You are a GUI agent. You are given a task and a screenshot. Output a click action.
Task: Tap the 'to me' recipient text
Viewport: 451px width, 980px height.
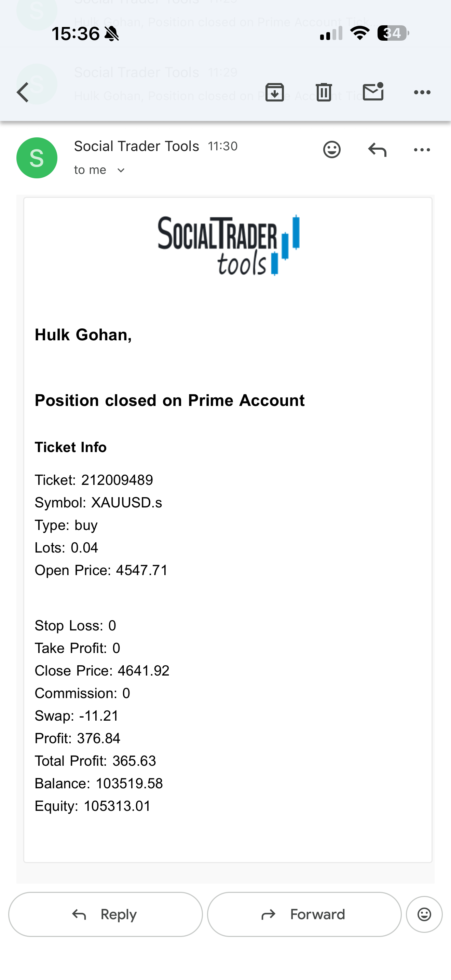(x=90, y=170)
